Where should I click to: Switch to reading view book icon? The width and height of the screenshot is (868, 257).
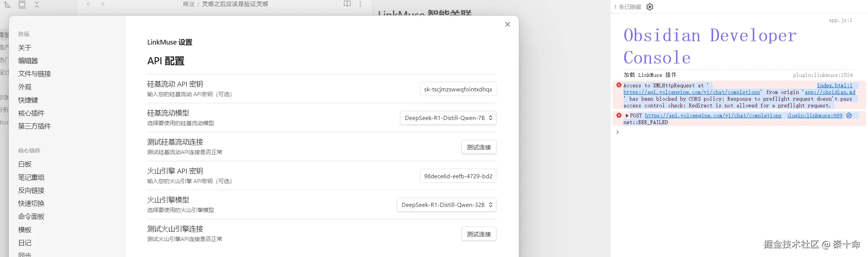click(x=347, y=4)
